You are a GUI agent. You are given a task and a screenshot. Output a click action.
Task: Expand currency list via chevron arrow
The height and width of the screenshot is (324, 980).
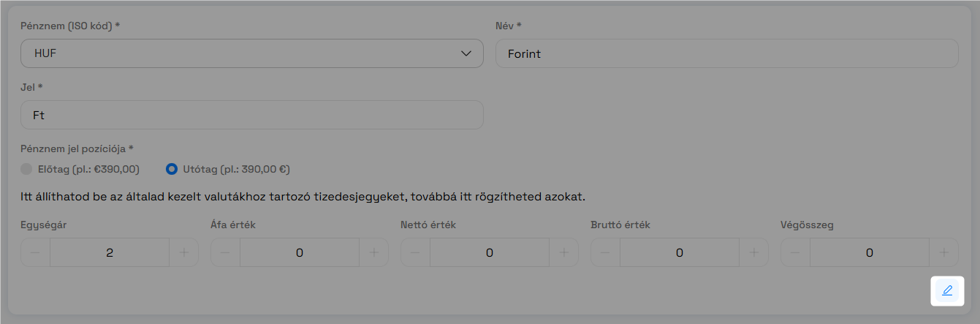click(466, 53)
